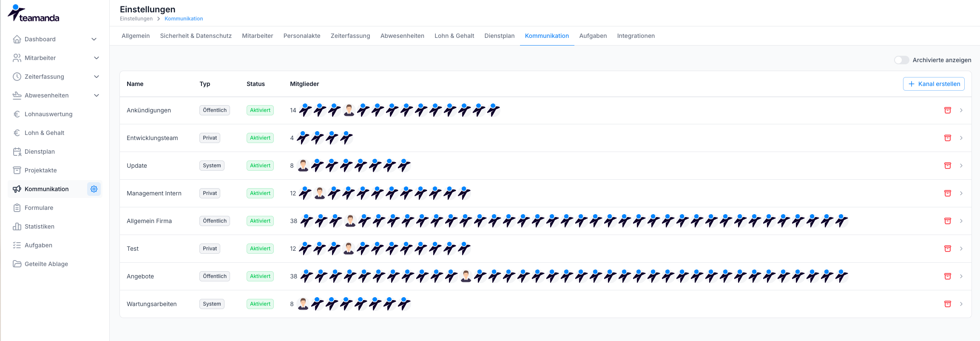This screenshot has width=980, height=341.
Task: Click the Dienstplan calendar icon
Action: click(x=17, y=152)
